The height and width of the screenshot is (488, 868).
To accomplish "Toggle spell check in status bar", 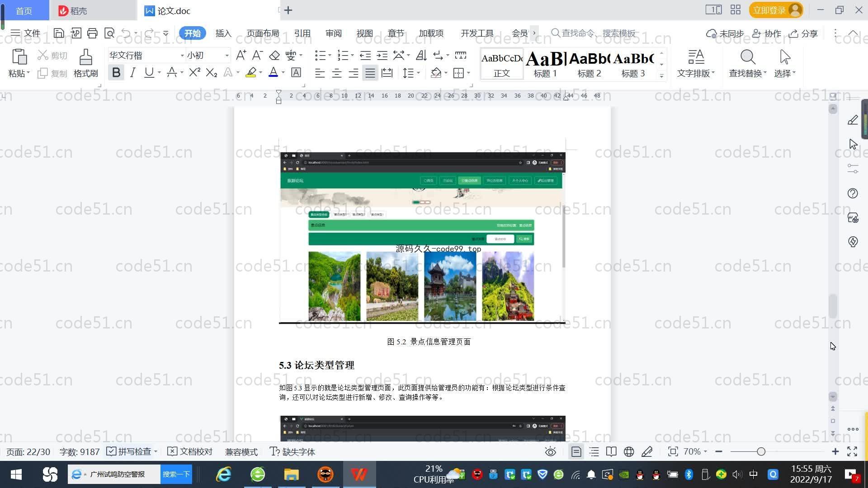I will click(x=132, y=451).
